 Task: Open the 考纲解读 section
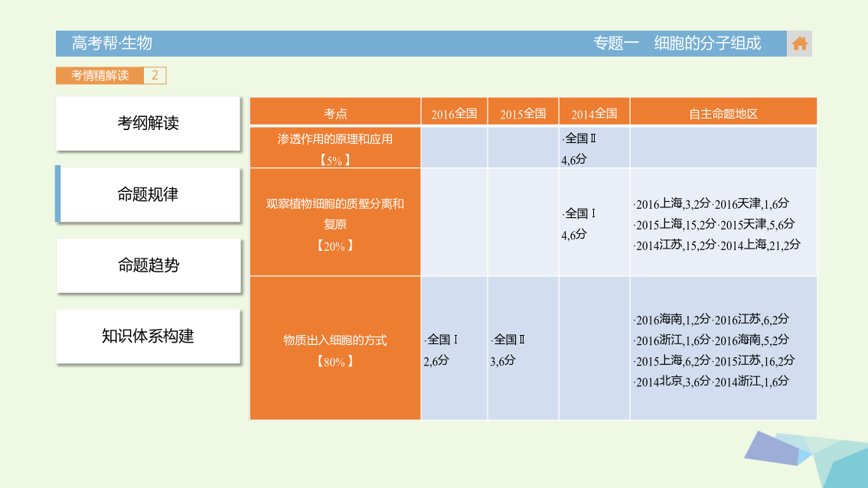click(148, 123)
